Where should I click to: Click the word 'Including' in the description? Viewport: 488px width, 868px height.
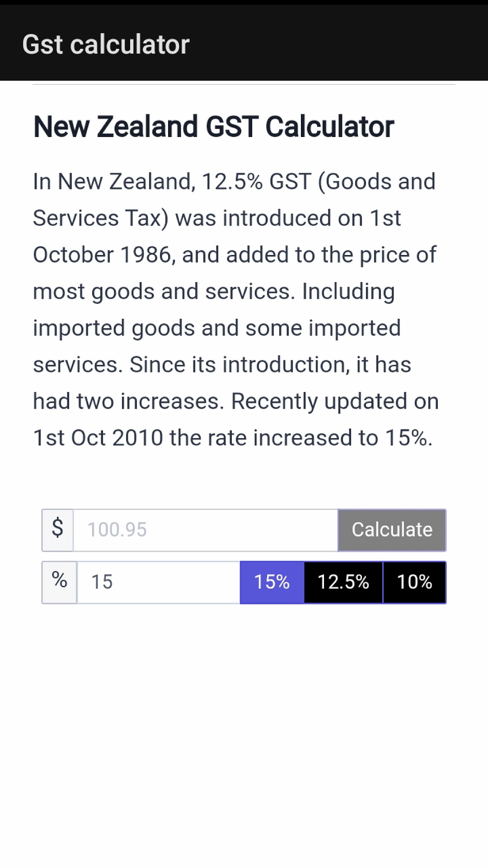(x=348, y=292)
